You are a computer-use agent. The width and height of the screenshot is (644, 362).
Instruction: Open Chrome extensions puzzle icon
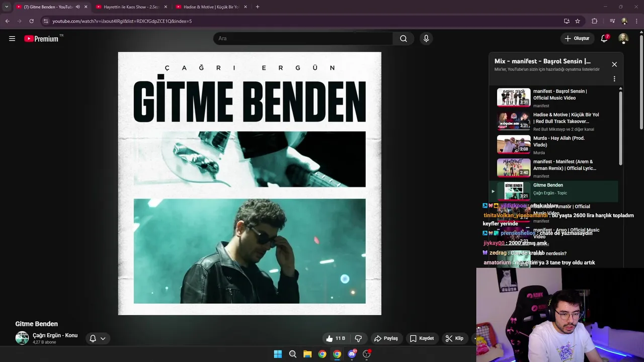594,21
